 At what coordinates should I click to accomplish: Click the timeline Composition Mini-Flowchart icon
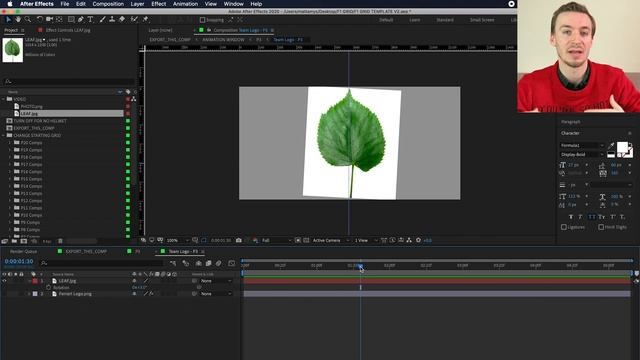coord(173,263)
